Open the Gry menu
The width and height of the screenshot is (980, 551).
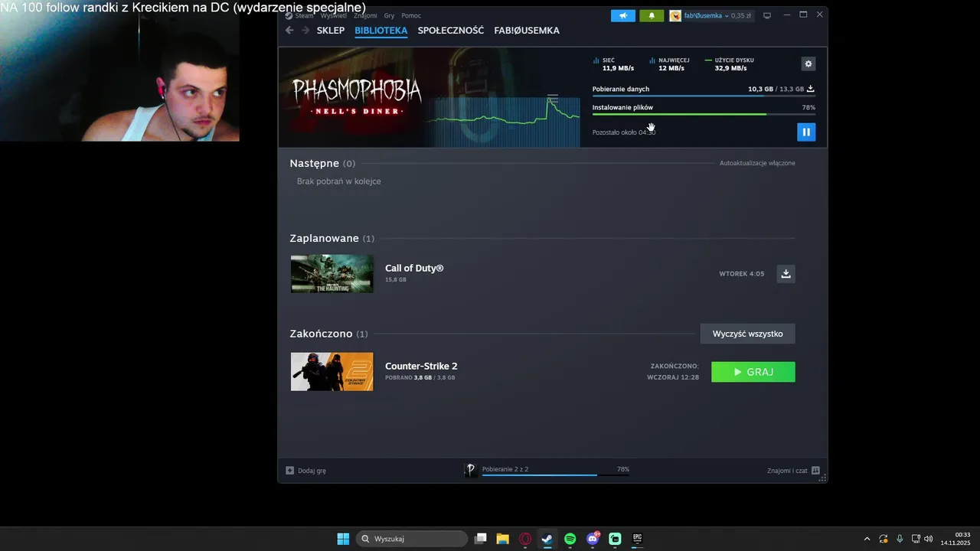pos(389,15)
